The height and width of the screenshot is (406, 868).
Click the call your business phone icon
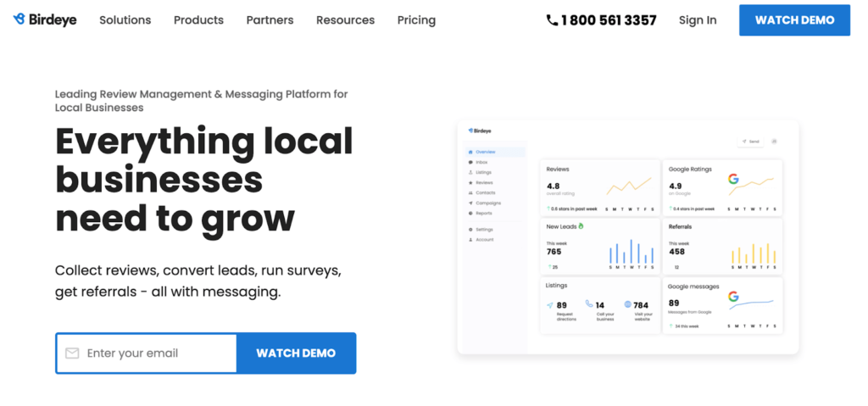(x=589, y=304)
